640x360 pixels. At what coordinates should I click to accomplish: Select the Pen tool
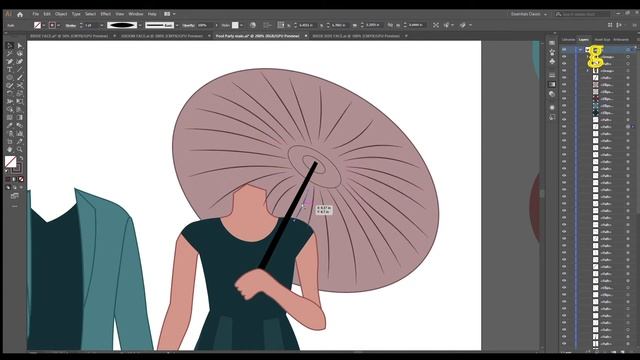[10, 62]
